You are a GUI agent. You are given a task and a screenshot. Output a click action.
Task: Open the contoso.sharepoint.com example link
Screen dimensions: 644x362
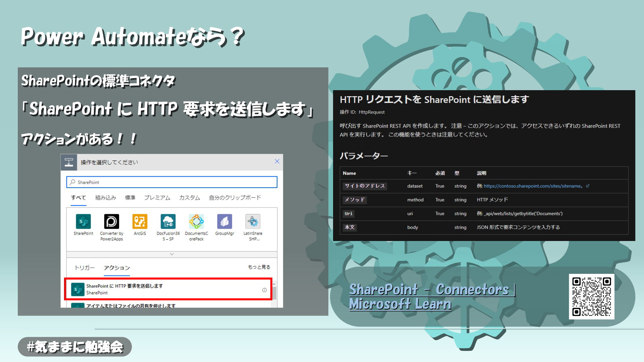(533, 186)
